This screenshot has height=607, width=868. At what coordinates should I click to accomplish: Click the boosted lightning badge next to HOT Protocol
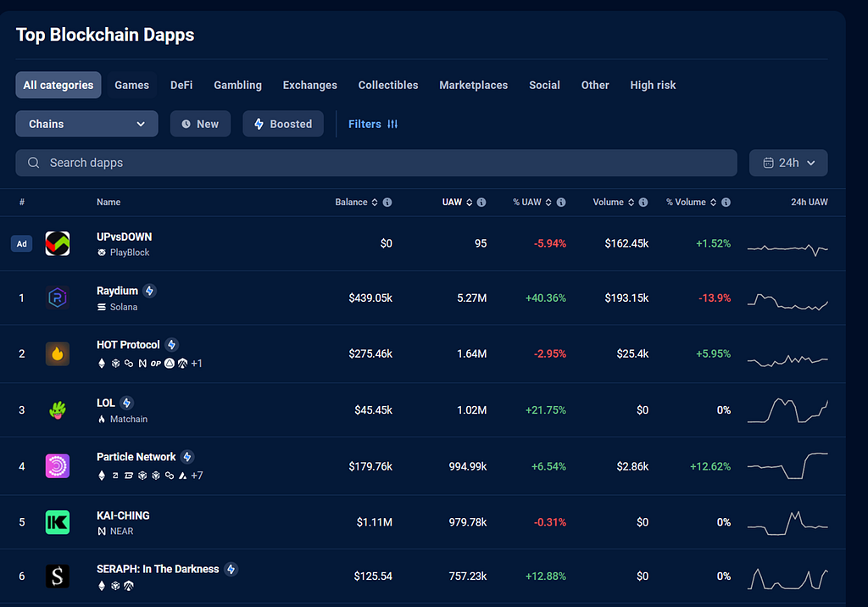coord(171,344)
